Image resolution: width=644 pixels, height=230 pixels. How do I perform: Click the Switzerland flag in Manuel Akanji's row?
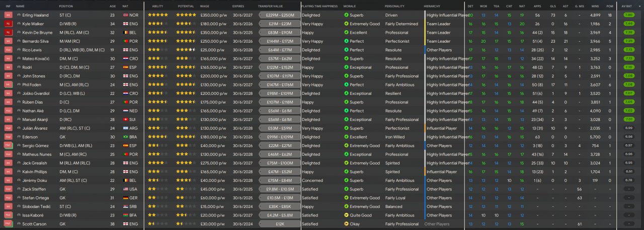[125, 120]
